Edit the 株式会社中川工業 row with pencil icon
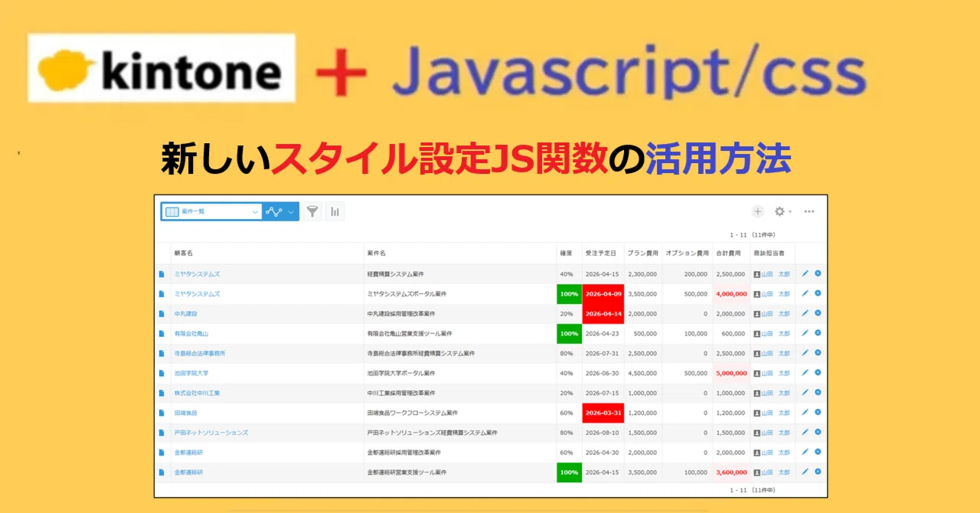 [x=805, y=393]
